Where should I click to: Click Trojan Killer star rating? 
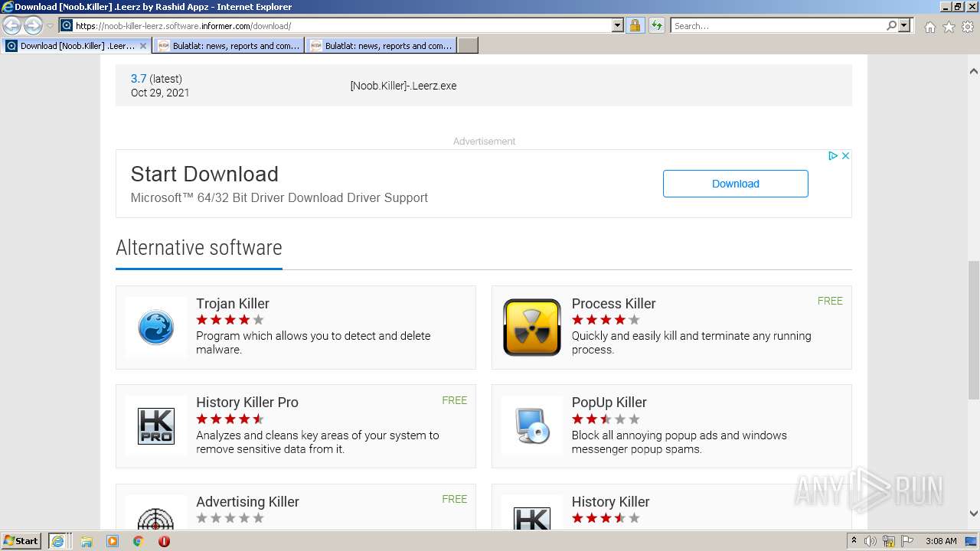click(x=230, y=320)
